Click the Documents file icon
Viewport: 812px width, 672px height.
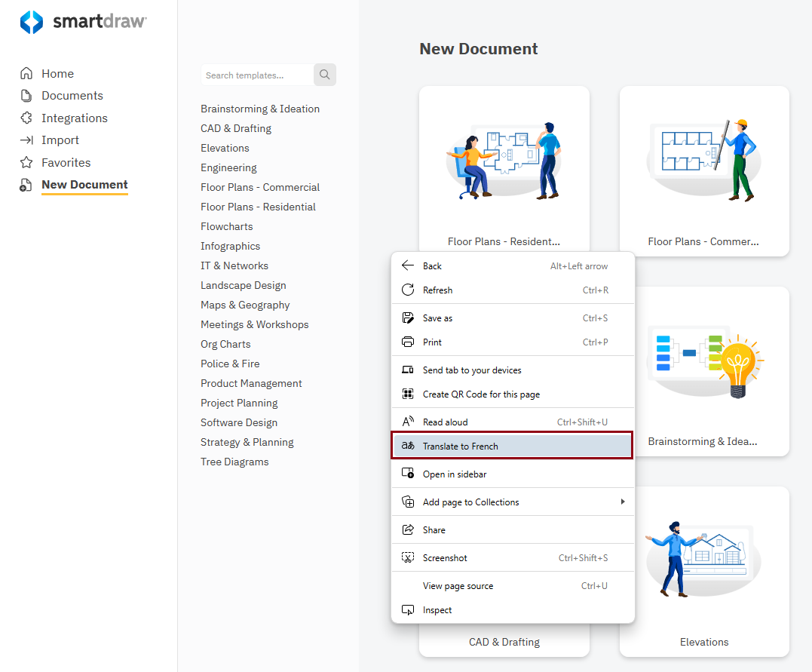point(26,96)
